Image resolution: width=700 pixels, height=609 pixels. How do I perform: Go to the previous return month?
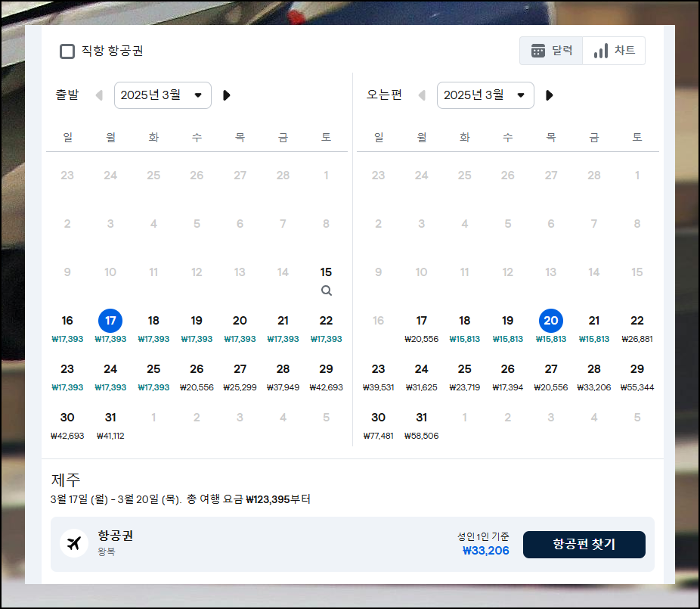point(422,95)
